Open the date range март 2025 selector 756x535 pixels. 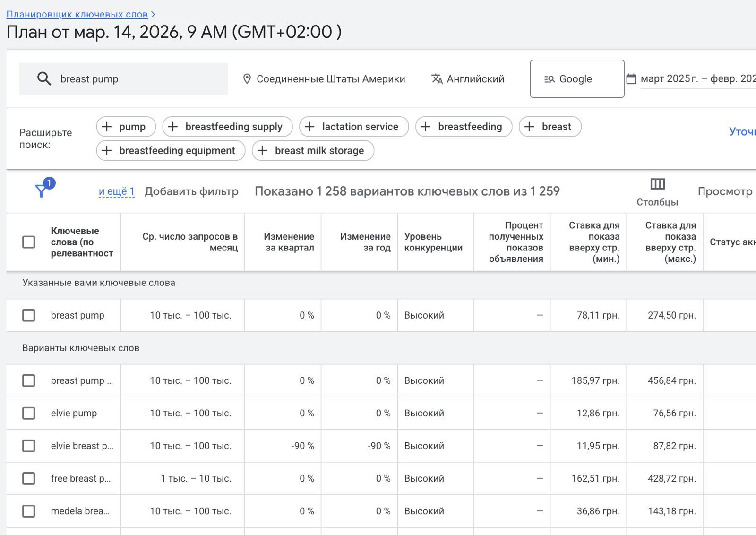click(x=698, y=79)
